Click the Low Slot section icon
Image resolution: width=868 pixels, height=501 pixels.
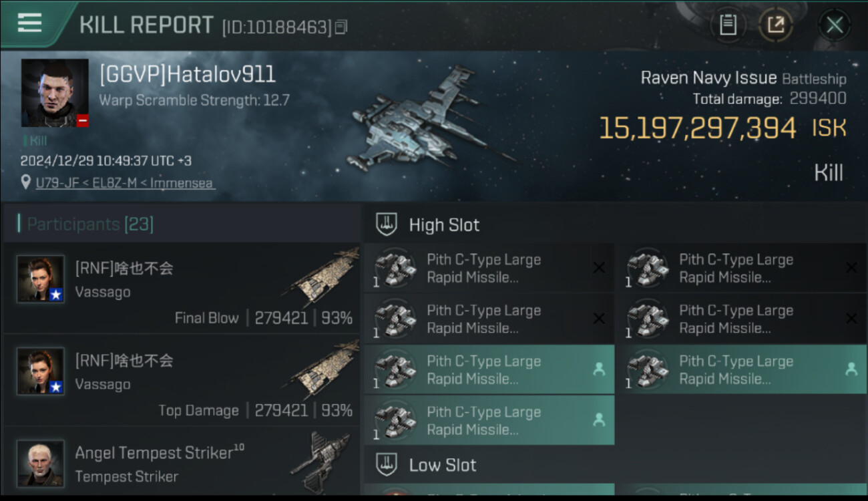click(x=387, y=464)
